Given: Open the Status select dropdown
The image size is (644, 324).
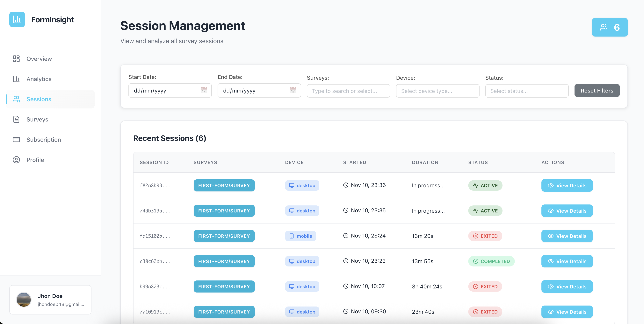Looking at the screenshot, I should (527, 91).
